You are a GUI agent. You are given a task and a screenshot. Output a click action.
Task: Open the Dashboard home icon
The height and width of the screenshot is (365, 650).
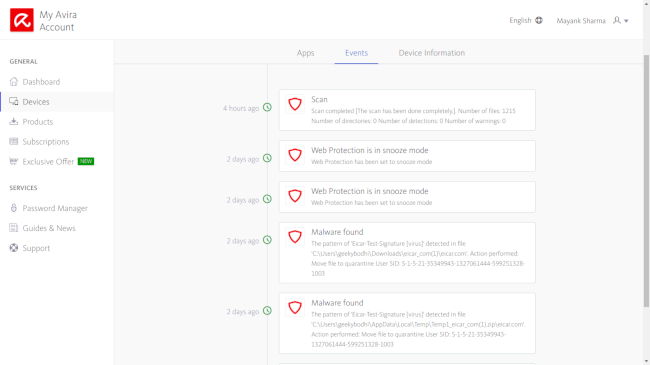14,81
